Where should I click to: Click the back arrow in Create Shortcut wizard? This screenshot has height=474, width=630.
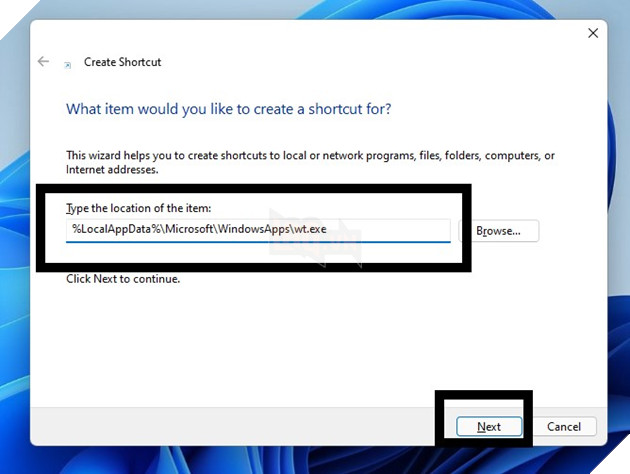pyautogui.click(x=43, y=61)
